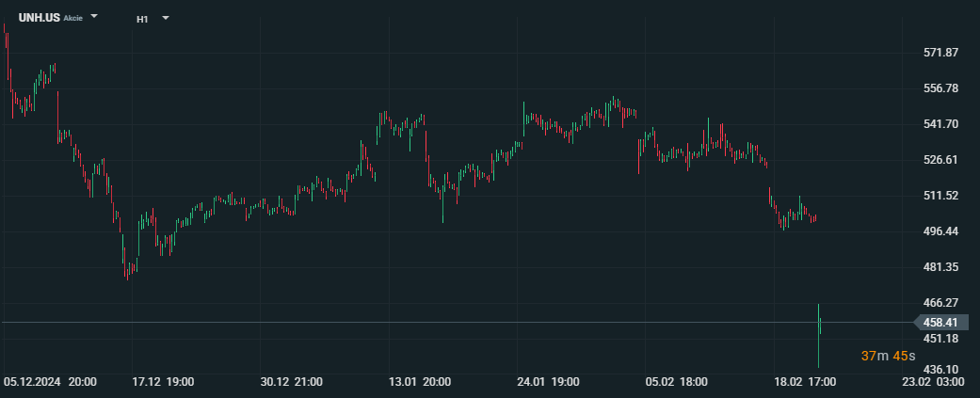Click the 17.12 19:00 time marker
This screenshot has height=398, width=980.
pos(164,382)
